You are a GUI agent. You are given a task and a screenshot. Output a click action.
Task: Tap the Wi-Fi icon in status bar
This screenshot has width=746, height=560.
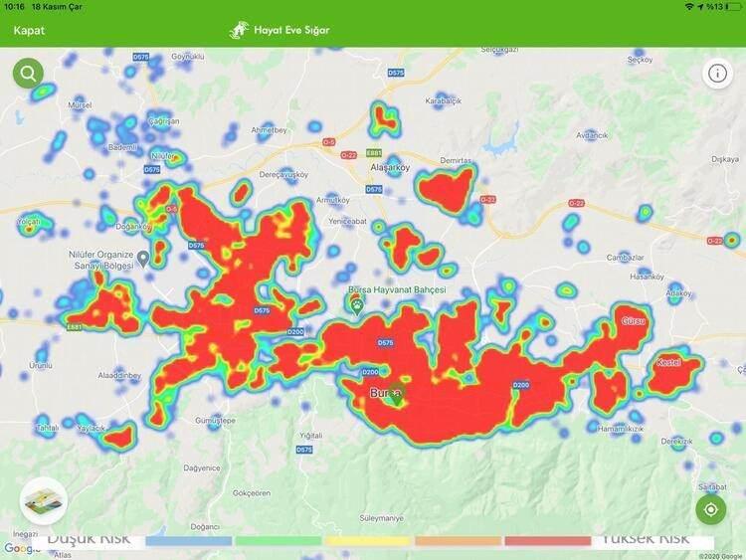click(688, 7)
